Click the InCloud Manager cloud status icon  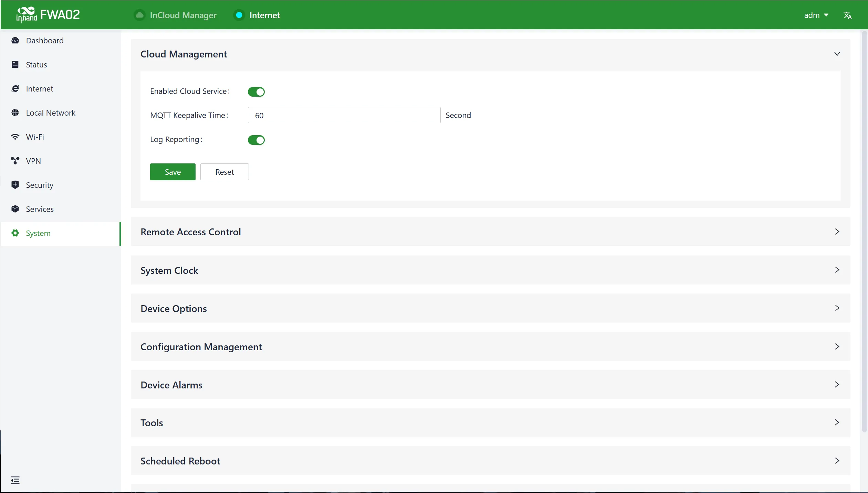click(139, 15)
